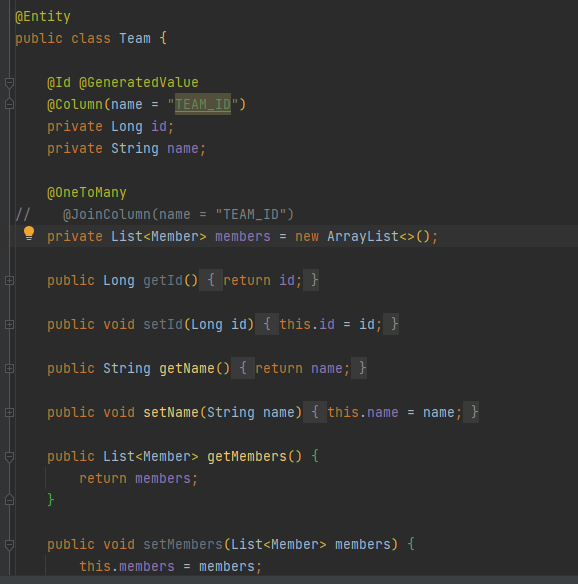This screenshot has width=578, height=584.
Task: Click the @Entity annotation
Action: point(43,16)
